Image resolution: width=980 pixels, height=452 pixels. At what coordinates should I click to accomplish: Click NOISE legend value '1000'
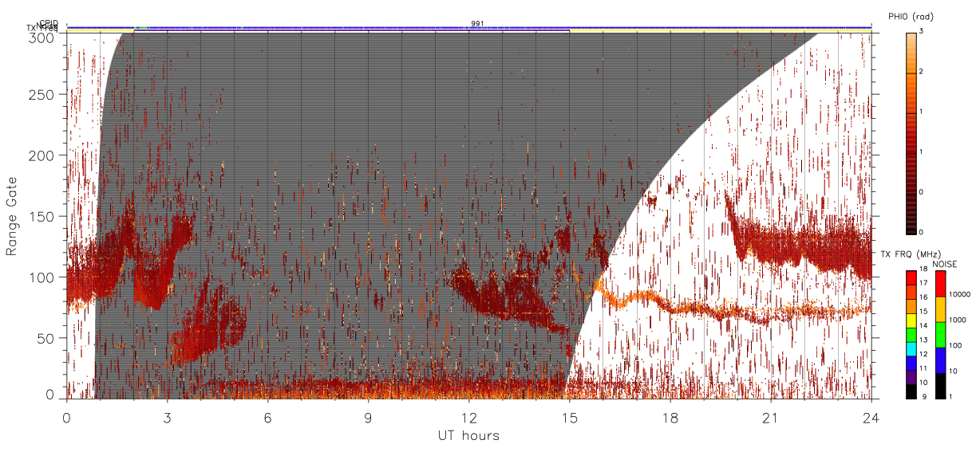(x=957, y=320)
